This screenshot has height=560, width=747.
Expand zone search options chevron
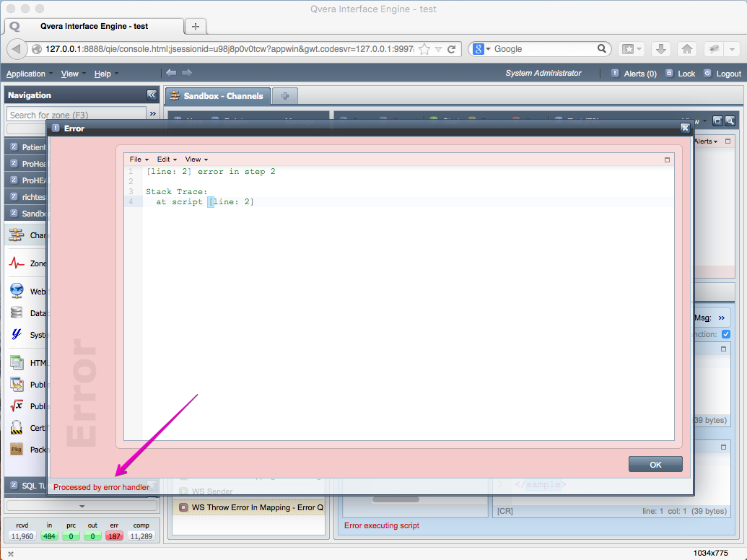[x=153, y=114]
